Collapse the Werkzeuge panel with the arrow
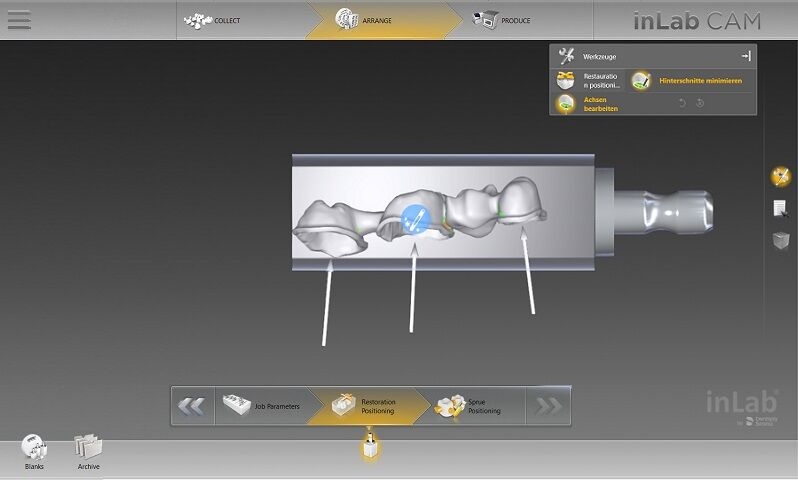Viewport: 798px width, 480px height. [x=746, y=56]
